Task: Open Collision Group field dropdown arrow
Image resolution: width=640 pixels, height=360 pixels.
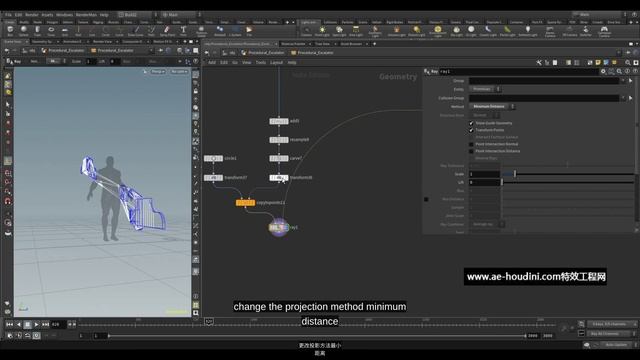Action: point(623,98)
